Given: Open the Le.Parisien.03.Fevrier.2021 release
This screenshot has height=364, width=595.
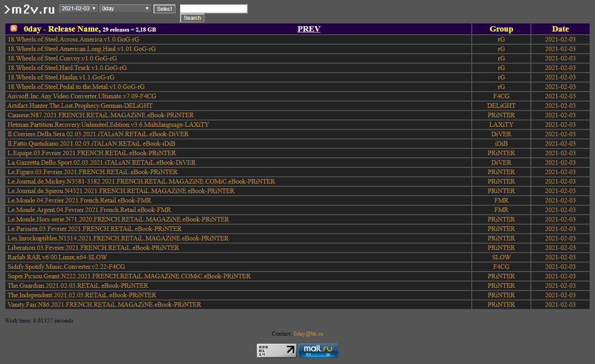Looking at the screenshot, I should pyautogui.click(x=95, y=229).
